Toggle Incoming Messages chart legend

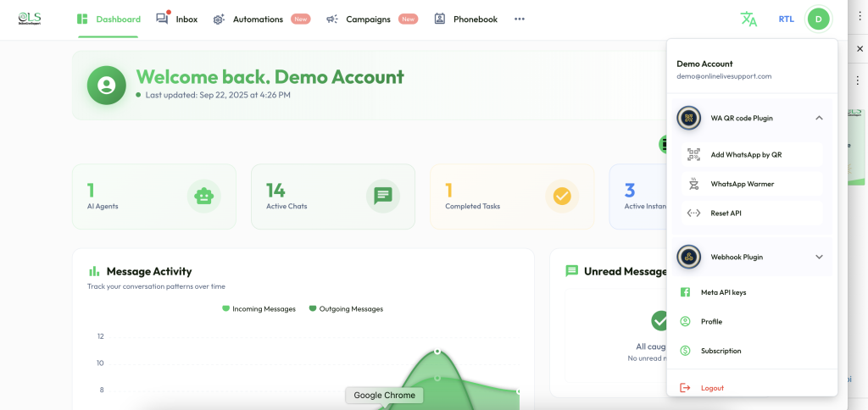click(259, 309)
